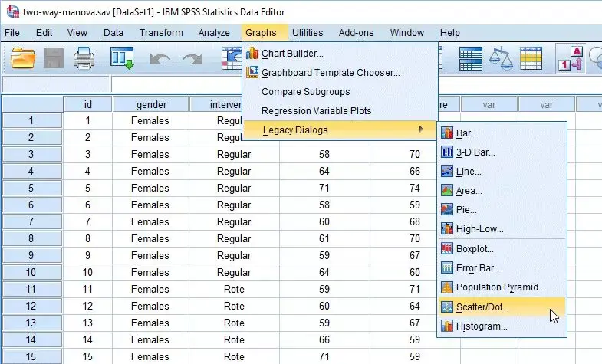
Task: Click the cell reference box above grid
Action: [56, 84]
